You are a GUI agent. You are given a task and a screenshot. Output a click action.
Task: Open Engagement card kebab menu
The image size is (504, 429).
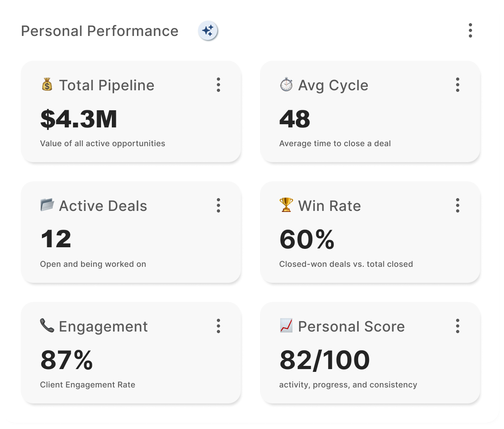pyautogui.click(x=218, y=326)
